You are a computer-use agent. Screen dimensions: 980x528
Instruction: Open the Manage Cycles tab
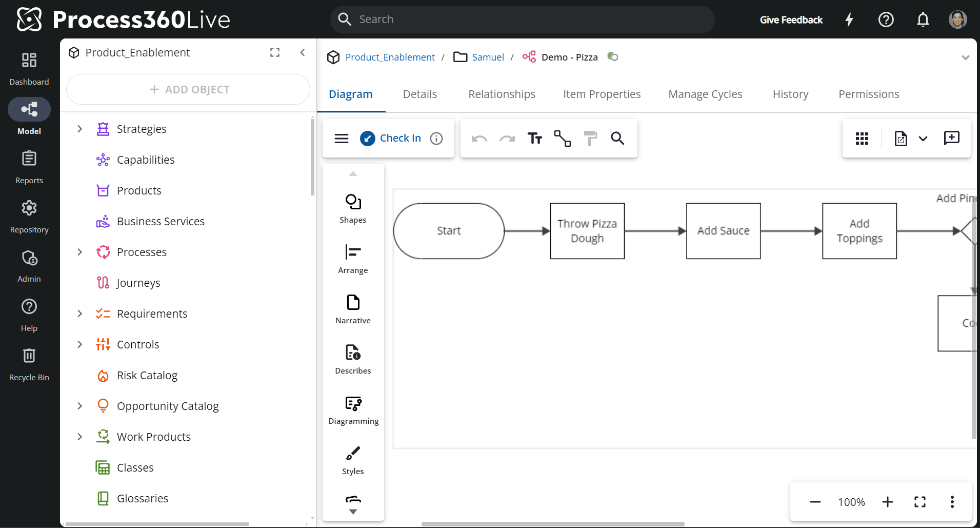tap(705, 94)
